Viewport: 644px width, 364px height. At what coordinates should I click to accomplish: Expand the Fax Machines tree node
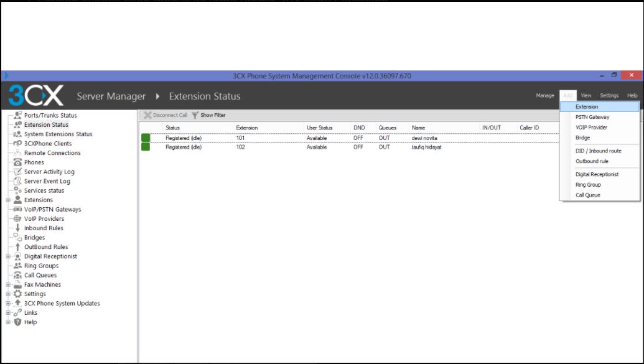8,284
